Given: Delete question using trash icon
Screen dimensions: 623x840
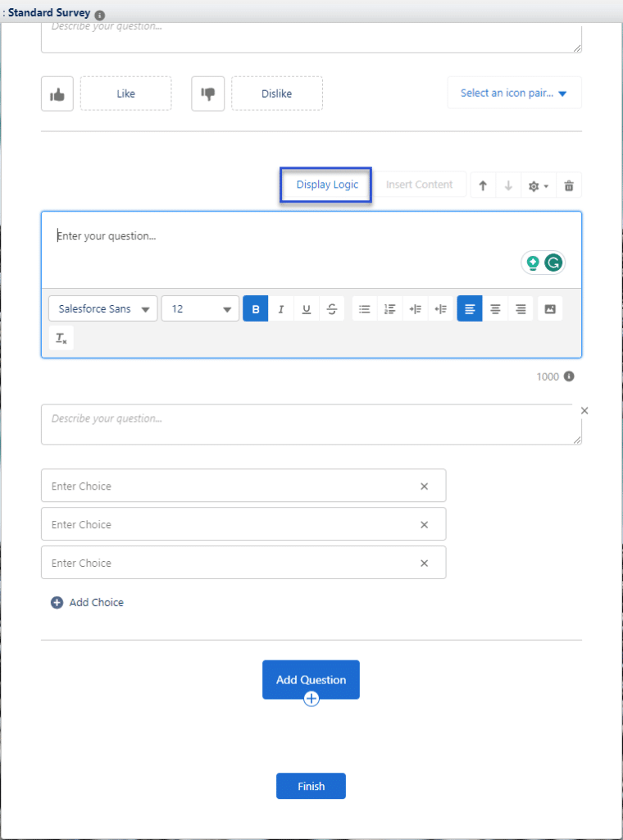Looking at the screenshot, I should pyautogui.click(x=569, y=185).
